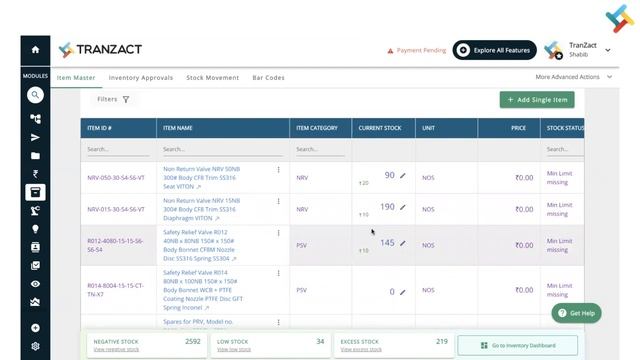The image size is (640, 360).
Task: Open the sidebar search module icon
Action: pos(36,95)
